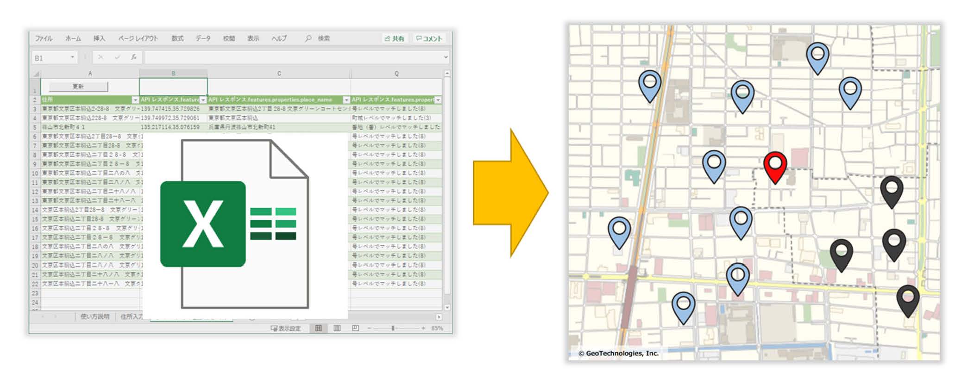This screenshot has width=980, height=378.
Task: Select cell containing 139.747415,35.729826
Action: (x=173, y=109)
